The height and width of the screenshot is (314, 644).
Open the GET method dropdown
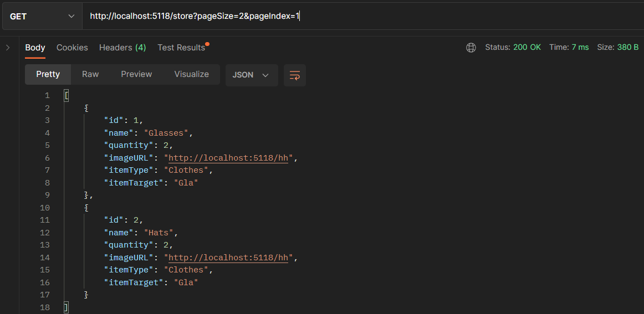click(x=42, y=17)
